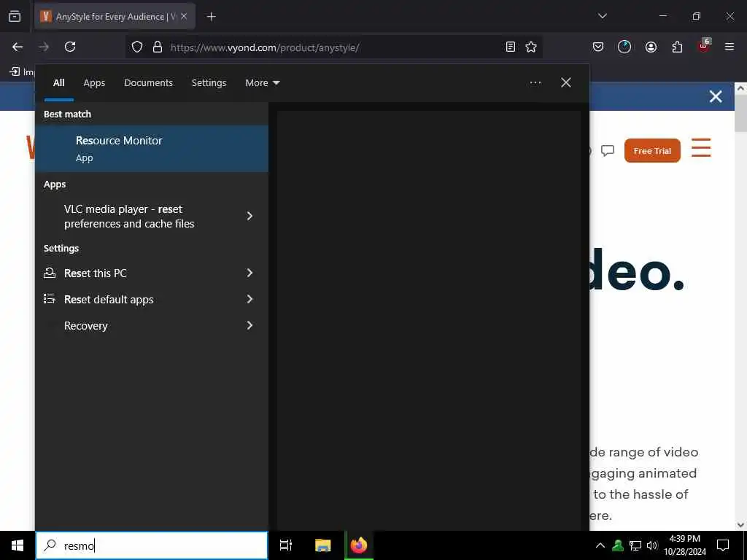Click the clock-shaped extension icon in toolbar
This screenshot has width=747, height=560.
tap(624, 47)
